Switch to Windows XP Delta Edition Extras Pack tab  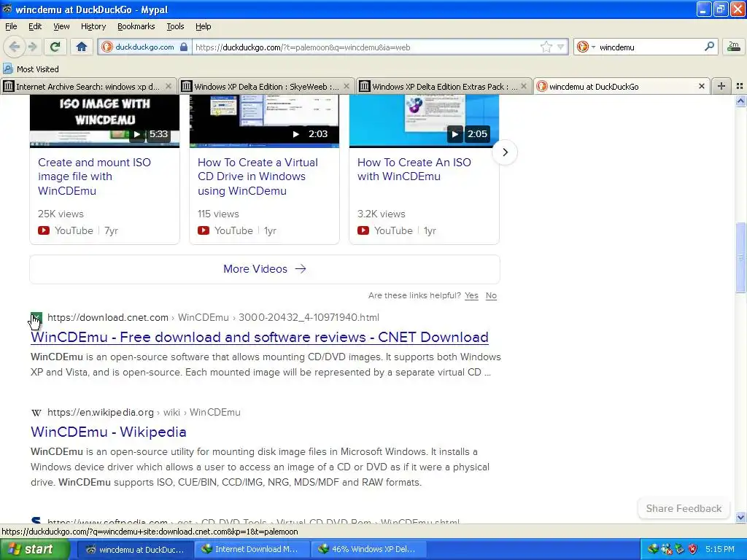[x=444, y=86]
